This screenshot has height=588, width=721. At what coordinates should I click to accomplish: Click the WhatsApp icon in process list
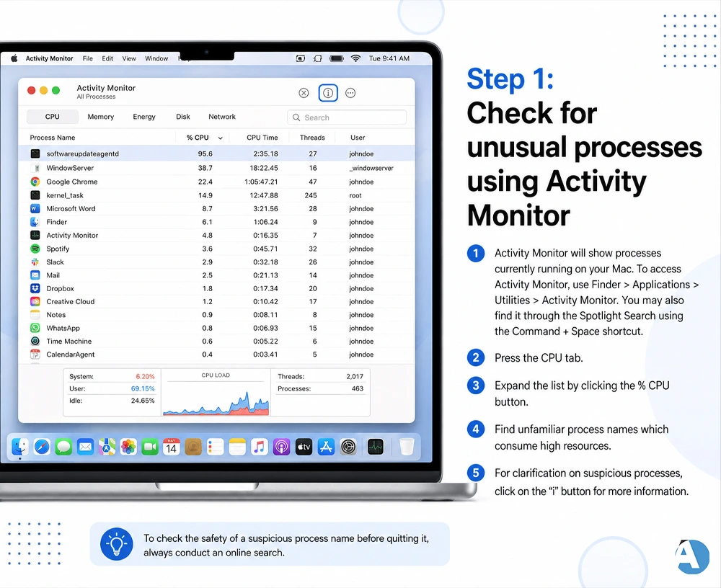pyautogui.click(x=35, y=328)
